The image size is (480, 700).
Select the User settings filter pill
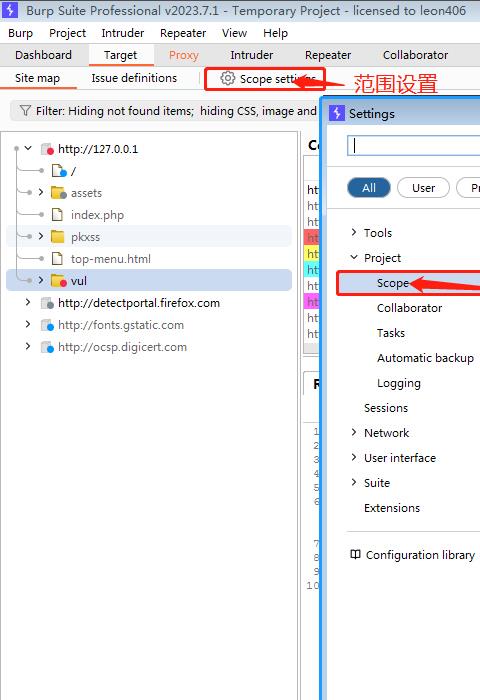pos(423,188)
